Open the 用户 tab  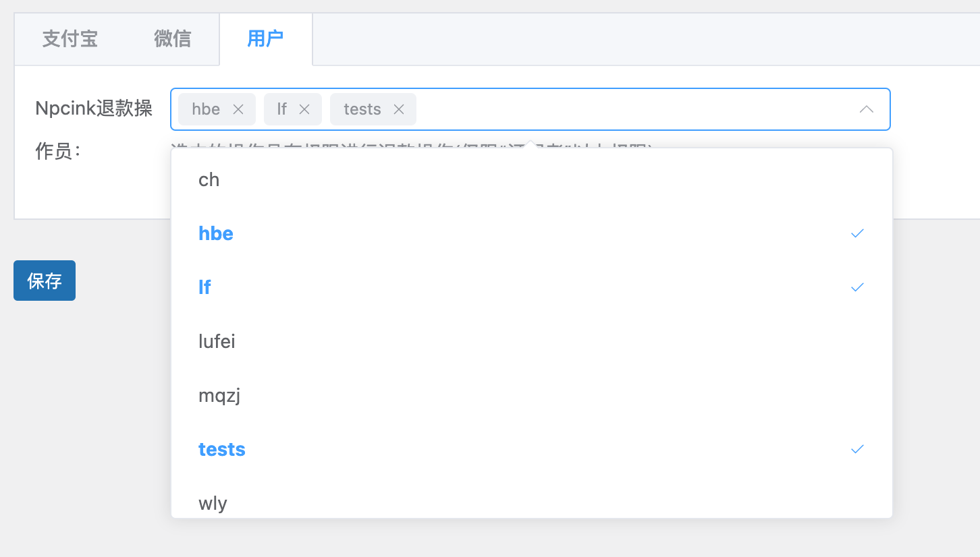[265, 39]
